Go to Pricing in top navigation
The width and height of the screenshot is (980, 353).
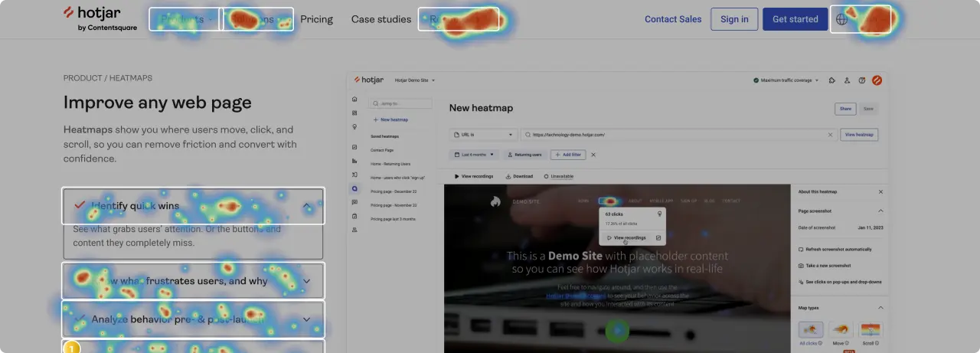[316, 19]
